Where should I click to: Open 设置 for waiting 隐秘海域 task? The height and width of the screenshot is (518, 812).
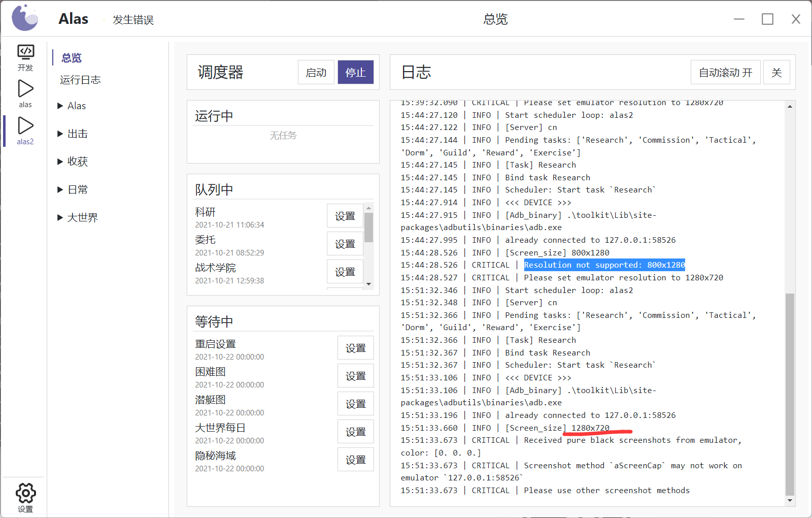(x=356, y=460)
